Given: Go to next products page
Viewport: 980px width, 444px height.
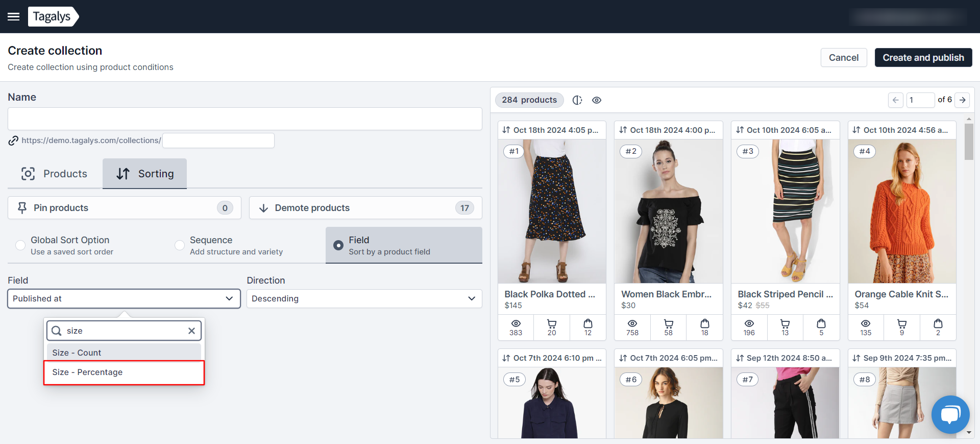Looking at the screenshot, I should (962, 100).
